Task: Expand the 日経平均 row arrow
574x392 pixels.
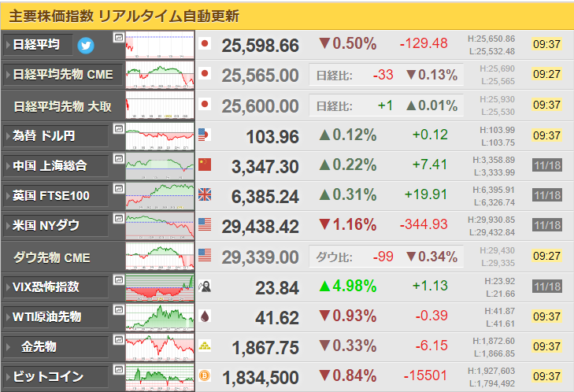Action: click(x=8, y=45)
